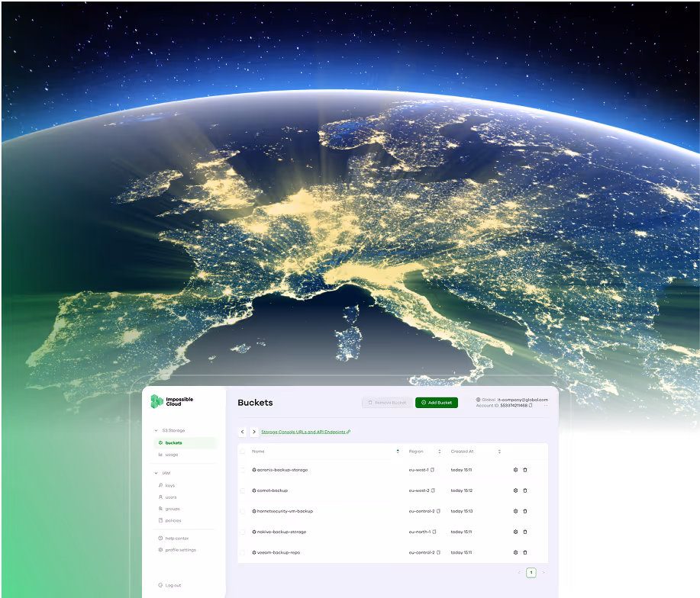Screen dimensions: 700x598
Task: Check the hornetsecurity-vm-backup row checkbox
Action: (x=243, y=511)
